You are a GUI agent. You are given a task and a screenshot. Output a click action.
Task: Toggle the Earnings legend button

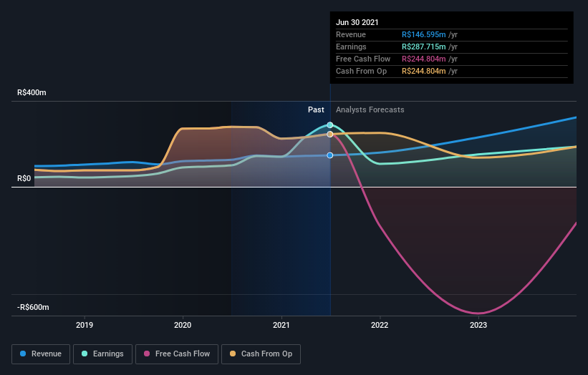102,354
